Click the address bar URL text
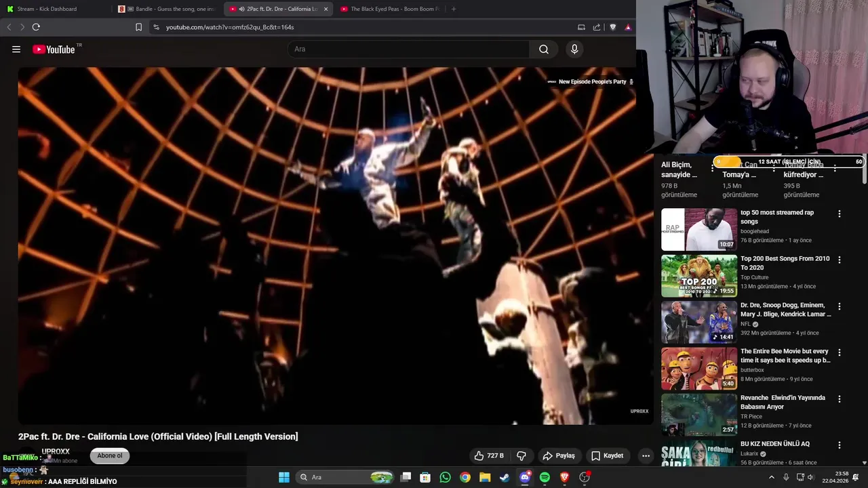Image resolution: width=868 pixels, height=488 pixels. (x=230, y=27)
